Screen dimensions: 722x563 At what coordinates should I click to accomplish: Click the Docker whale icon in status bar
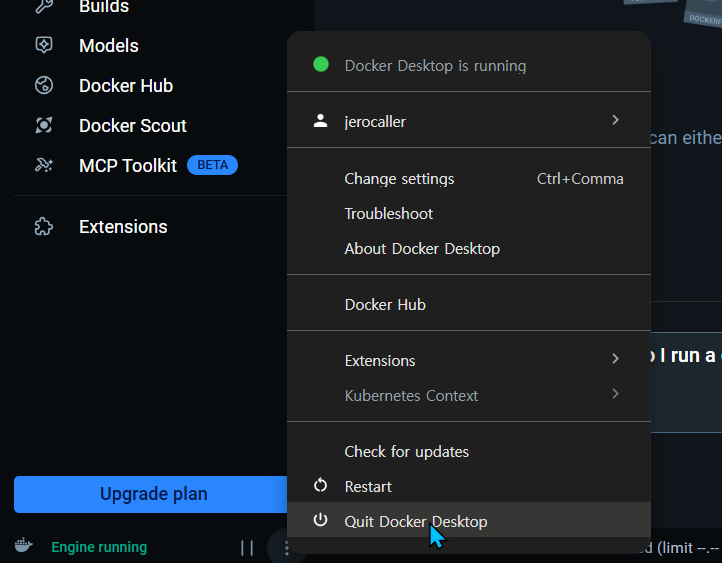[23, 546]
